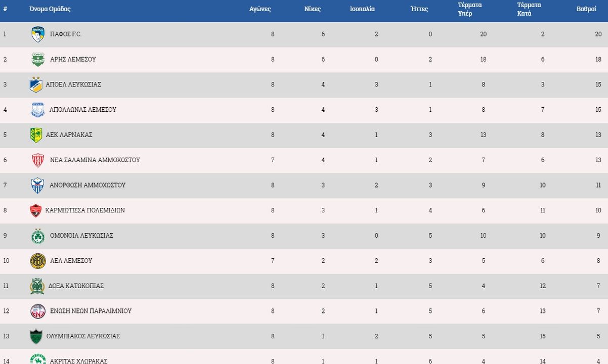
Task: Click the Αγώνες column header
Action: point(260,9)
